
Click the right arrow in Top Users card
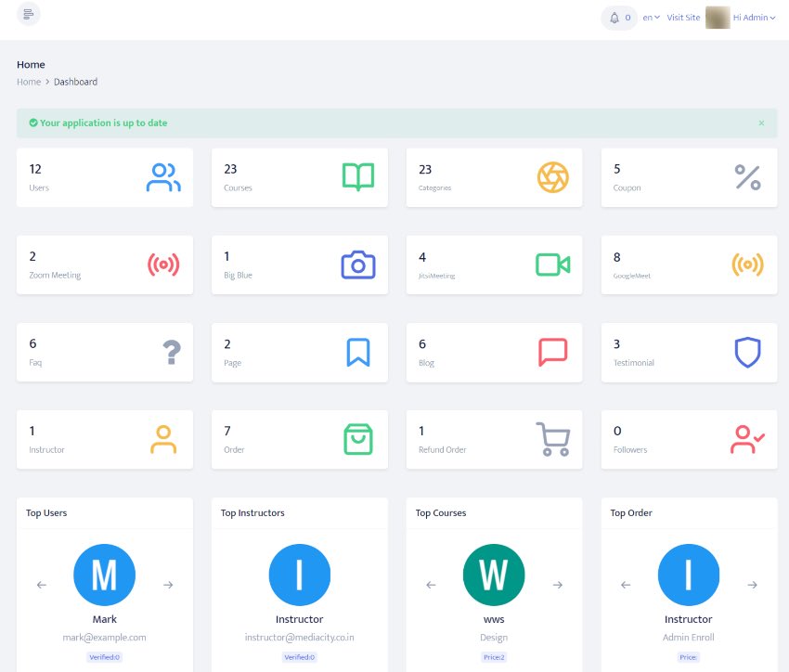pyautogui.click(x=168, y=585)
